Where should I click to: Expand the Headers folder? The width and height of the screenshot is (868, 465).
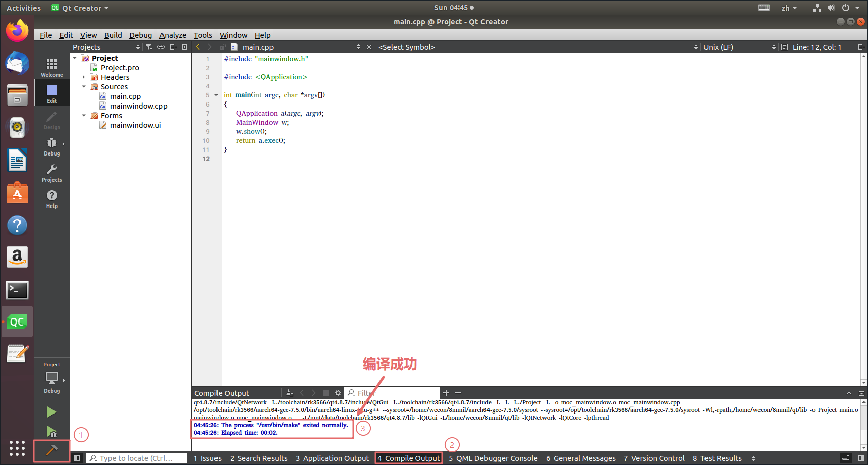(x=84, y=77)
